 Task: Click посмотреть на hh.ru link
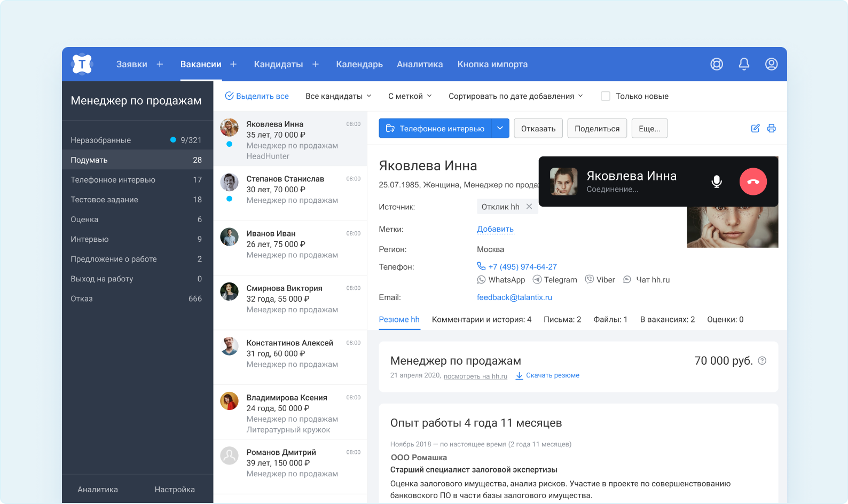pos(475,376)
